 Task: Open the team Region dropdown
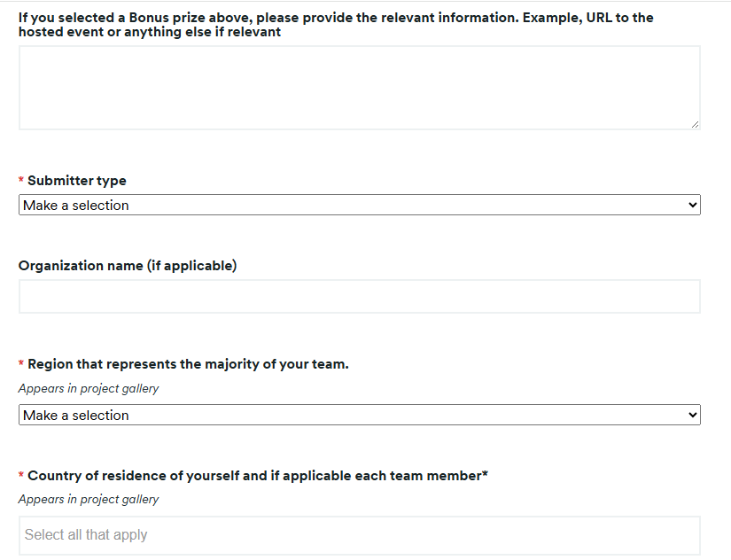tap(360, 415)
